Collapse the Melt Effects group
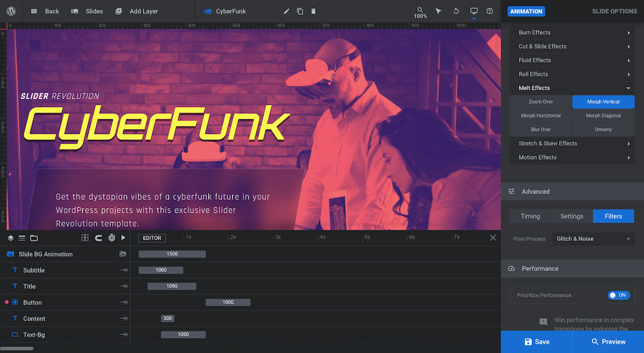Viewport: 644px width, 353px height. (572, 88)
